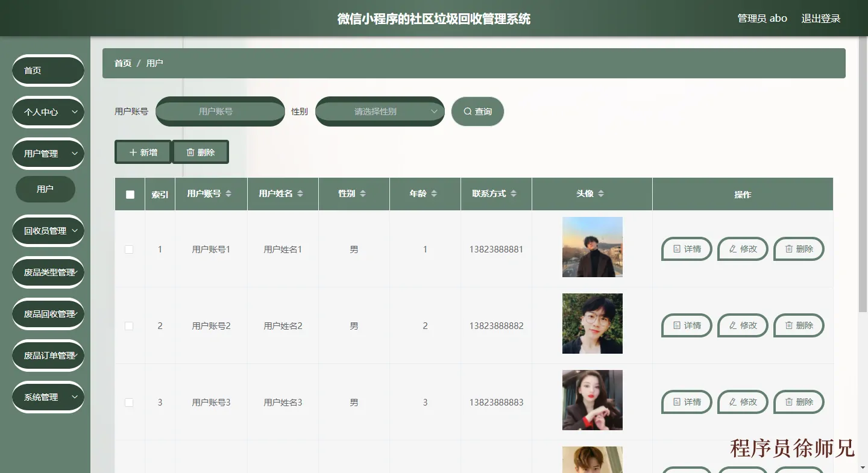Click the 用户姓名1 cell
This screenshot has height=473, width=868.
click(283, 249)
